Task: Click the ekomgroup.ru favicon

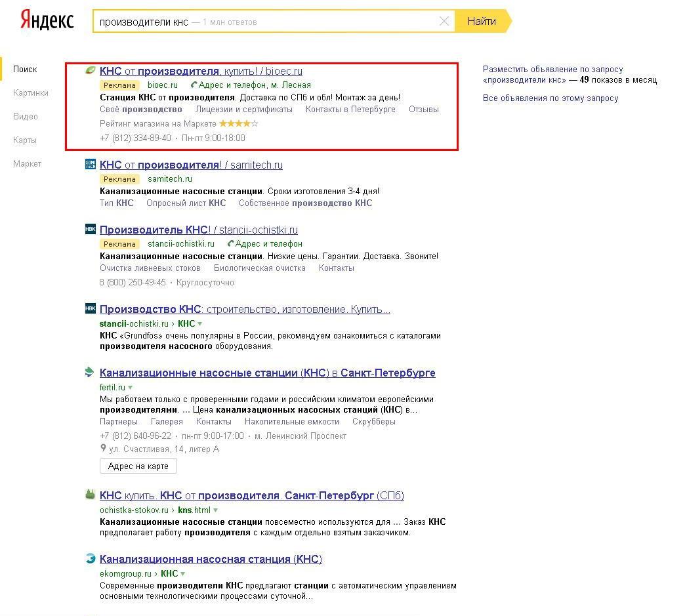Action: tap(90, 558)
